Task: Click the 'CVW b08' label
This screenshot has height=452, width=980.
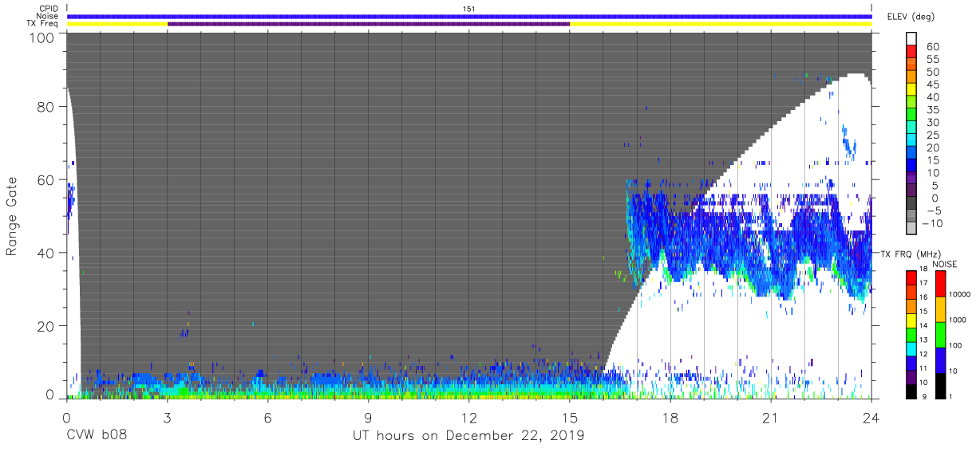Action: pyautogui.click(x=97, y=436)
